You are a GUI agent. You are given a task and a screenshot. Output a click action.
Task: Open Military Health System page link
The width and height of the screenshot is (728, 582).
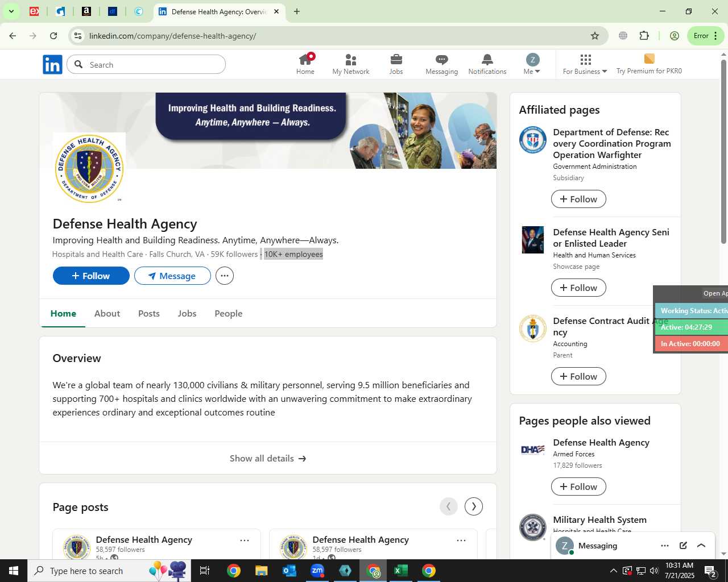[599, 519]
